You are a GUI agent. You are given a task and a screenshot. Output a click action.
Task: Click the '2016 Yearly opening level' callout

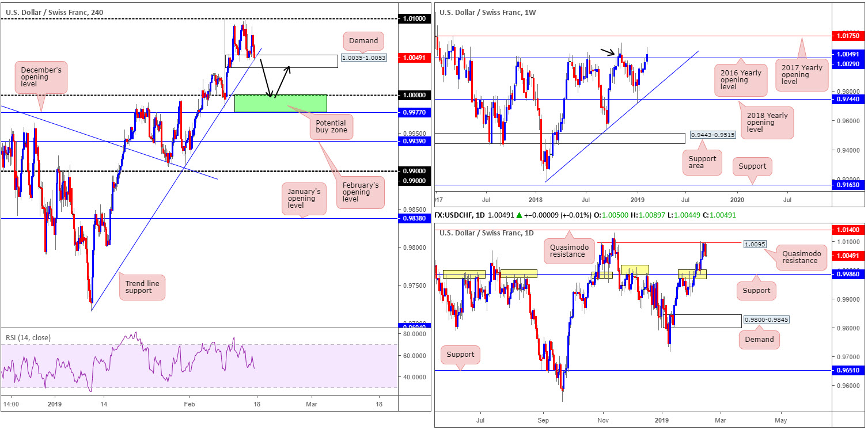point(741,80)
